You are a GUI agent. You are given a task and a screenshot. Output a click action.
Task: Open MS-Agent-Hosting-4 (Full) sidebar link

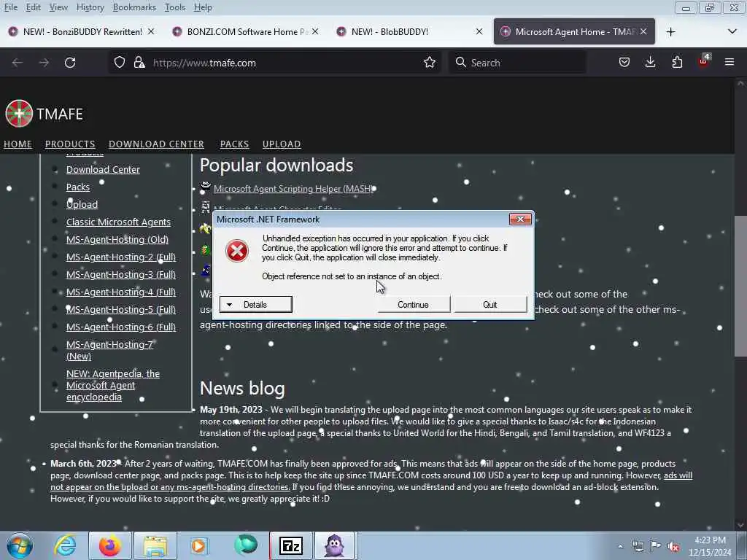pyautogui.click(x=121, y=292)
